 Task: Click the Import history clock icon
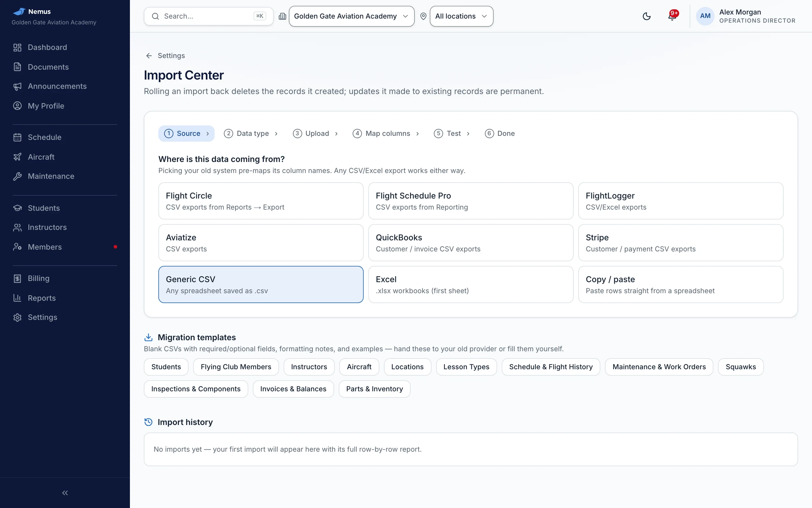pos(148,422)
